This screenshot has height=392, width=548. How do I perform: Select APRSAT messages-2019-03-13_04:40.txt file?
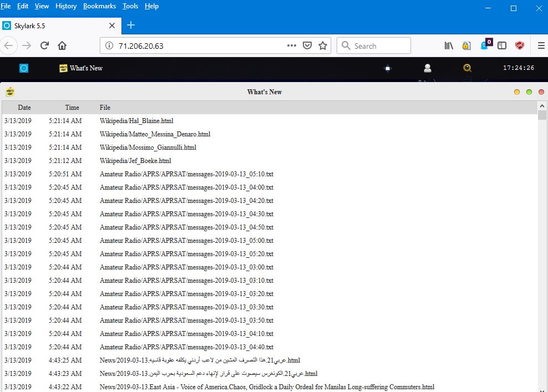coord(186,347)
